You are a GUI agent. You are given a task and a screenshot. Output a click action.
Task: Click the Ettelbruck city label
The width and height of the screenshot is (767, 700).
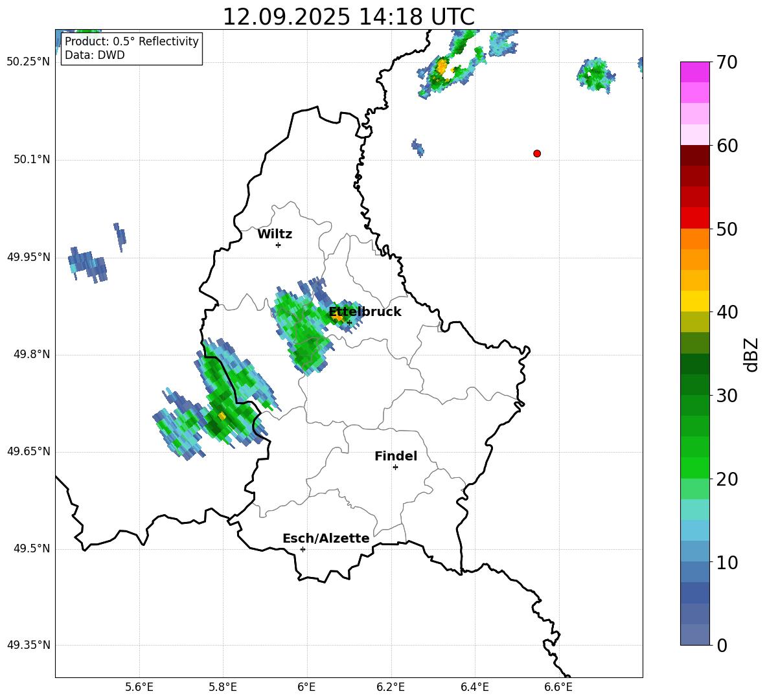pyautogui.click(x=365, y=311)
